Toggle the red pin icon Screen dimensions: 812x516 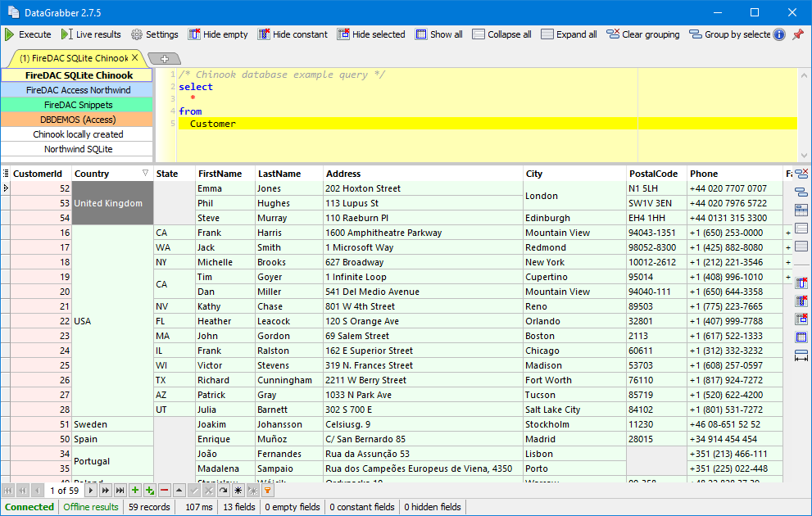[797, 34]
